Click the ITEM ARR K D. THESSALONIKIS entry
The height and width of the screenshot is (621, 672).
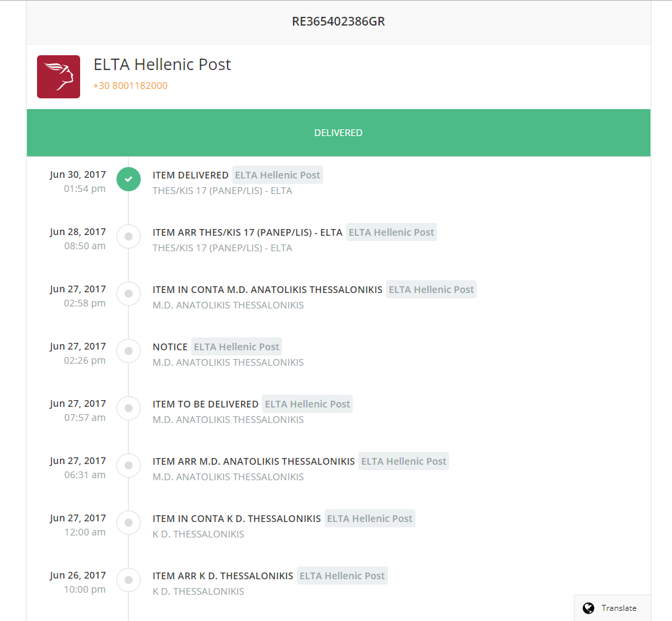[223, 576]
